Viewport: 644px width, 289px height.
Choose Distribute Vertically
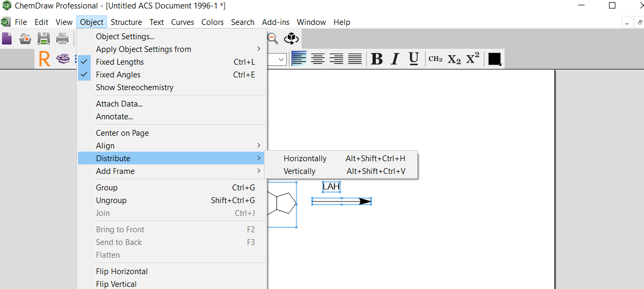[341, 171]
